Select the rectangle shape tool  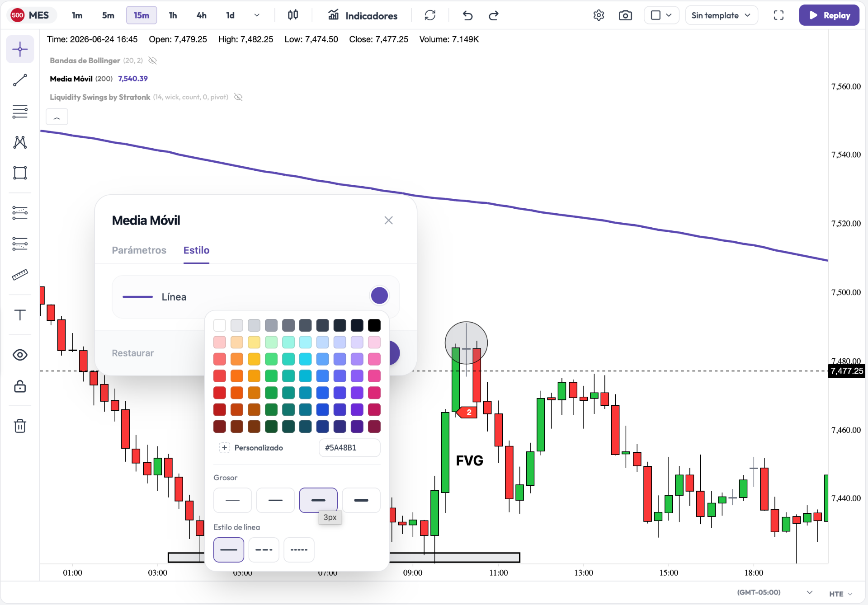point(20,173)
